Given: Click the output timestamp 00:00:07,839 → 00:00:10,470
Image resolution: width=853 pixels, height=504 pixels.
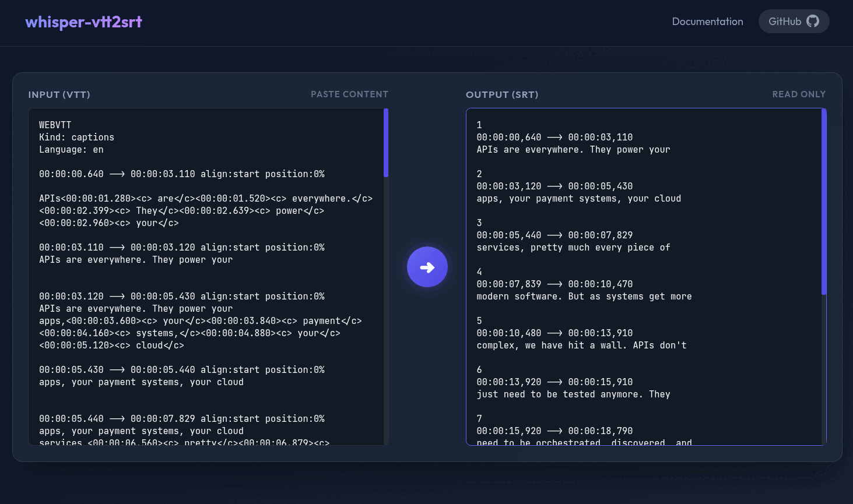Looking at the screenshot, I should [554, 284].
